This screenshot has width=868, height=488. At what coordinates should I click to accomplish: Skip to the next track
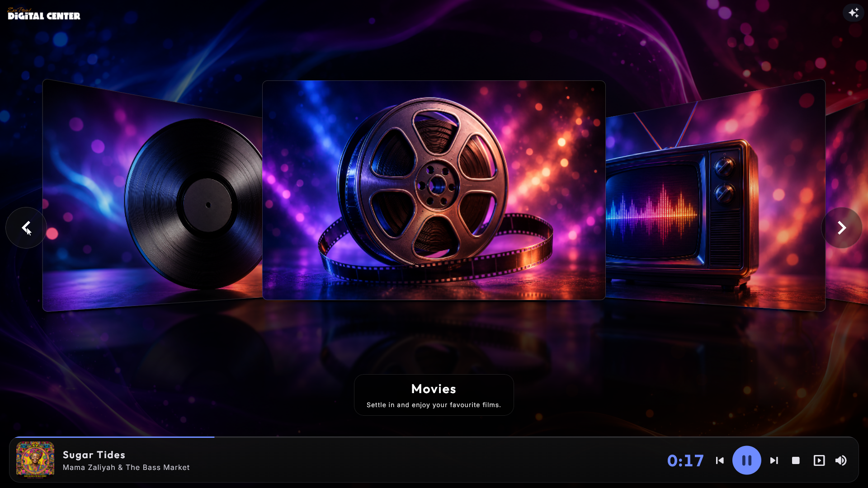[774, 460]
